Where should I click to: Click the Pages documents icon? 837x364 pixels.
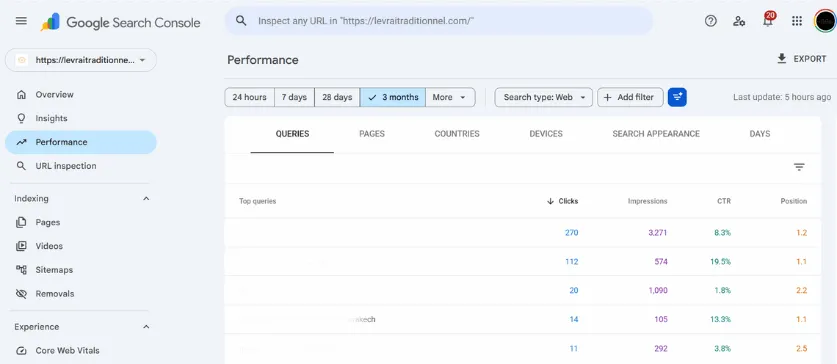[x=21, y=222]
